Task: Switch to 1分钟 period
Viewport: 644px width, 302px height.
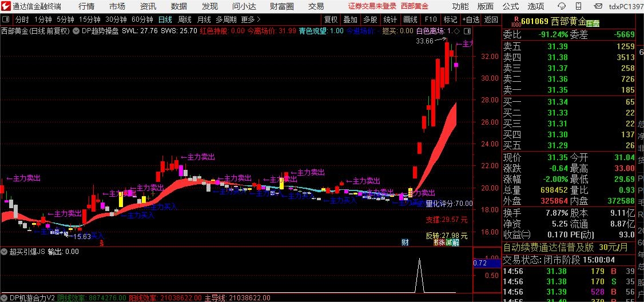Action: pyautogui.click(x=43, y=19)
